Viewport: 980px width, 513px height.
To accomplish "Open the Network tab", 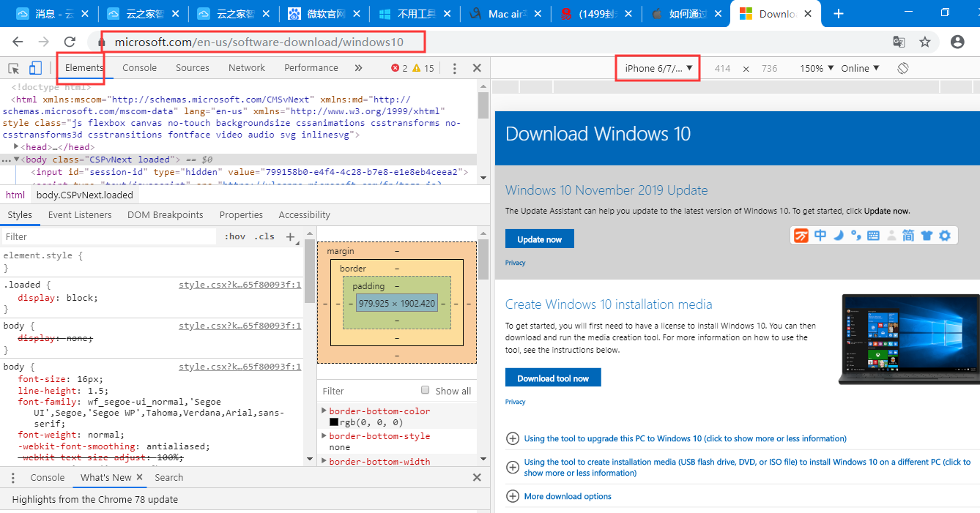I will (247, 68).
